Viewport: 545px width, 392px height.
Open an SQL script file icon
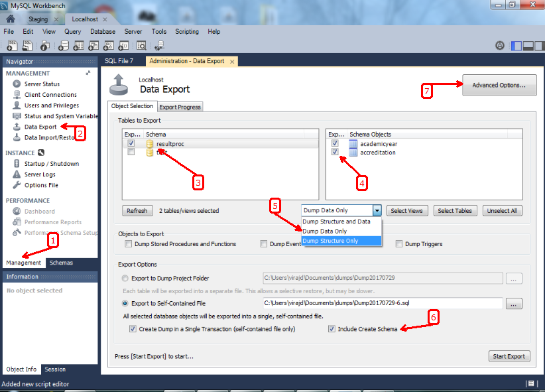(27, 46)
